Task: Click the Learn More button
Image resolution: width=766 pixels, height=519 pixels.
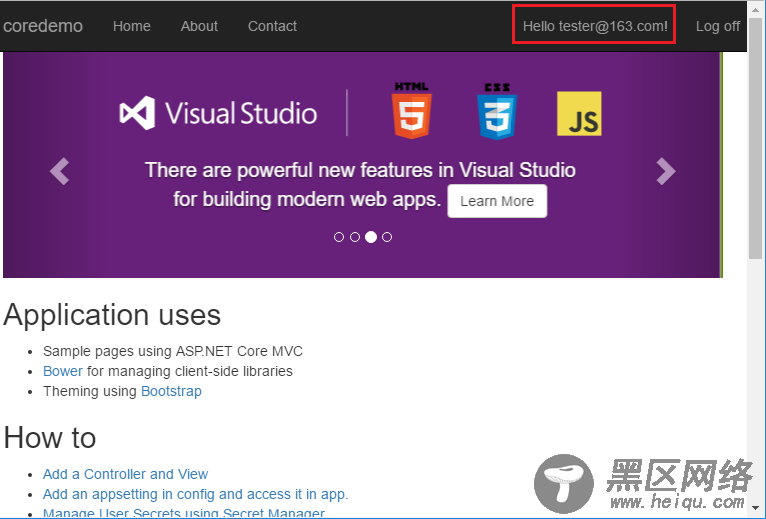Action: click(x=497, y=201)
